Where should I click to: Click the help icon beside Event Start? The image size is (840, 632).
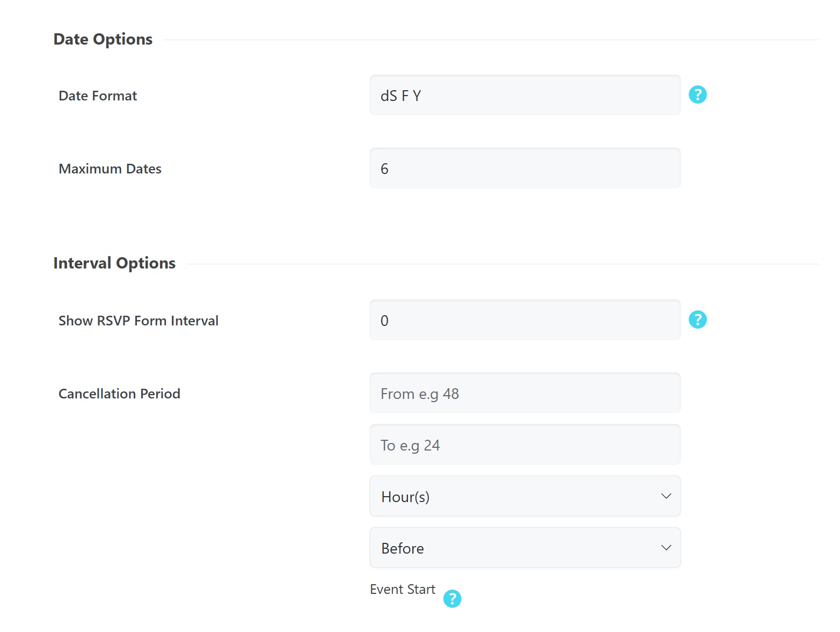452,599
